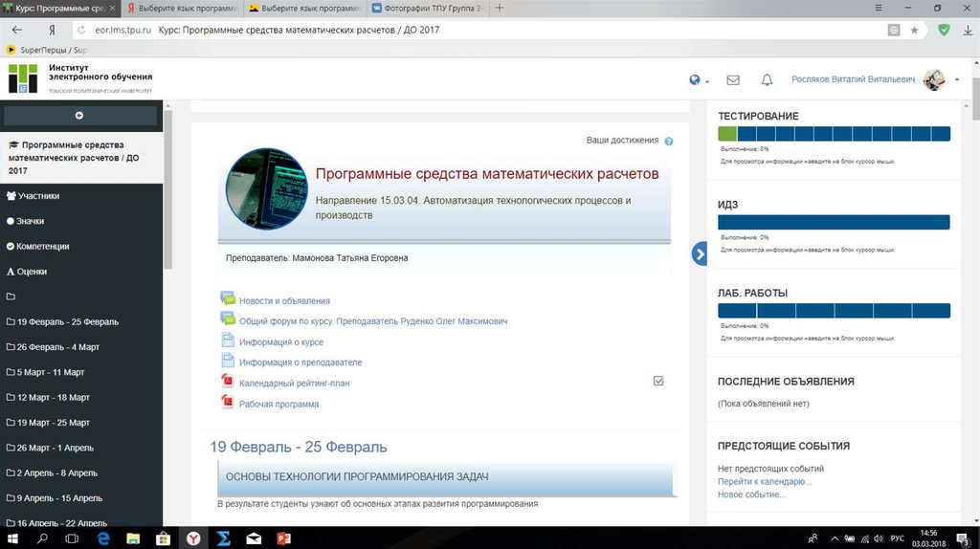Click the help icon beside Ваши достижения
Screen dimensions: 980x549
669,141
